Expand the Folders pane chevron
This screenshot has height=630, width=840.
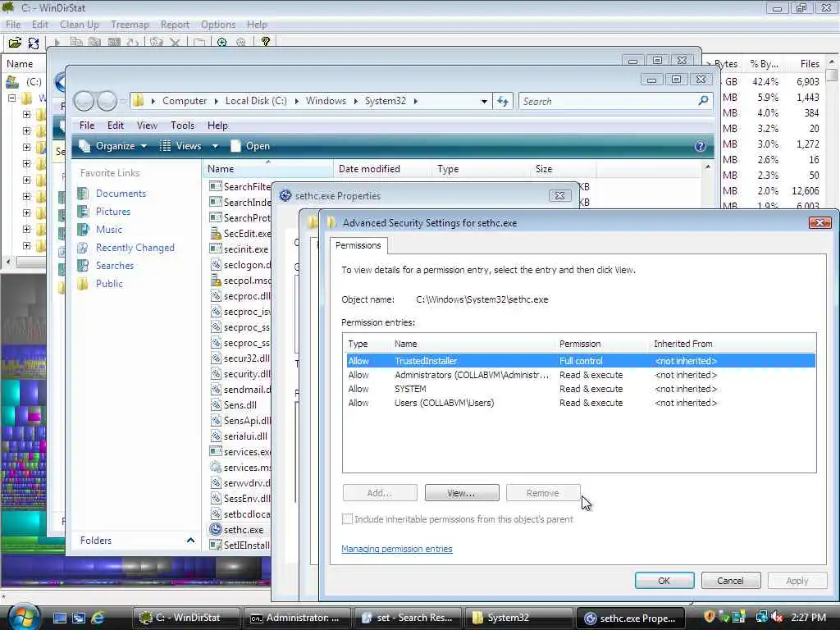click(190, 540)
